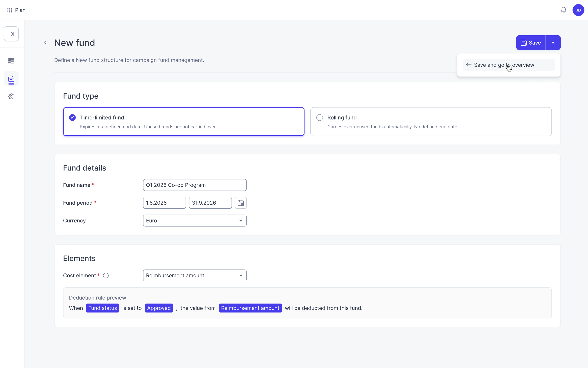This screenshot has width=588, height=368.
Task: Click the Reimbursement amount tag in preview
Action: pyautogui.click(x=250, y=308)
